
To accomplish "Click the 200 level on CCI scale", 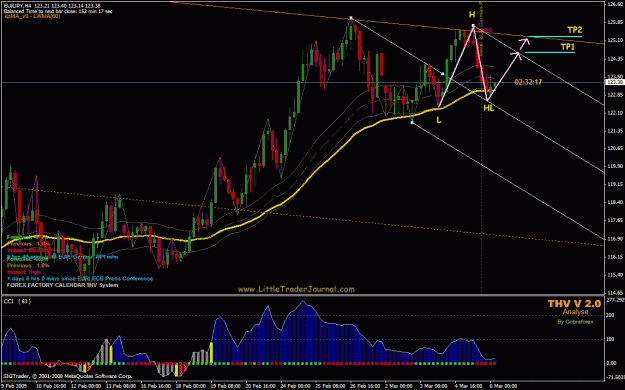I will [611, 315].
